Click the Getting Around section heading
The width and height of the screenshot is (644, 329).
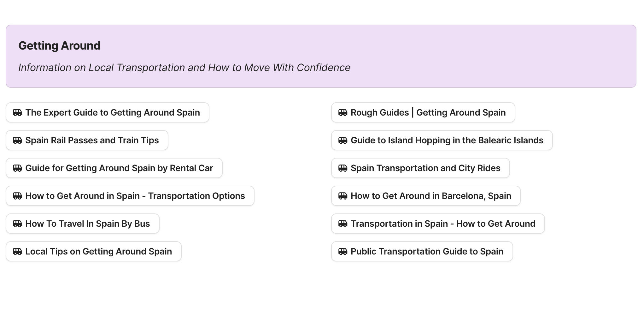60,46
